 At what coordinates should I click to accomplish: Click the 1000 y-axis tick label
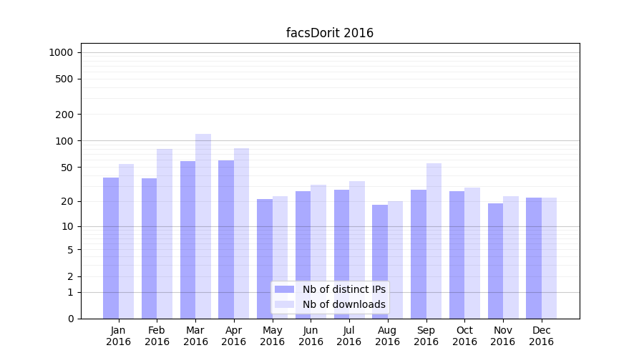coord(61,52)
